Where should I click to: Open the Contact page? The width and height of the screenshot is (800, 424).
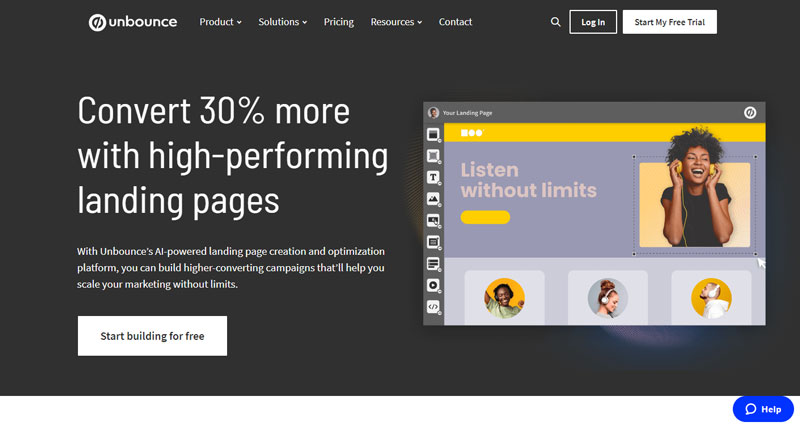[x=455, y=22]
